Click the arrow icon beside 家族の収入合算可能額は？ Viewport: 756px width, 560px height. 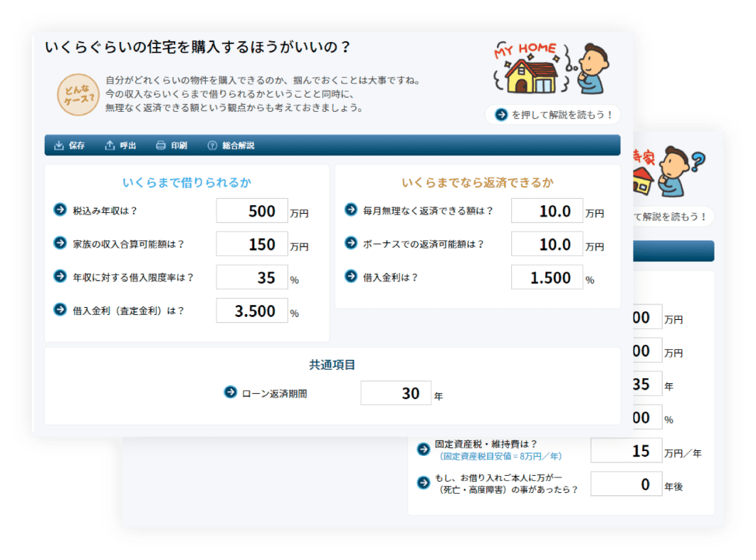coord(60,243)
